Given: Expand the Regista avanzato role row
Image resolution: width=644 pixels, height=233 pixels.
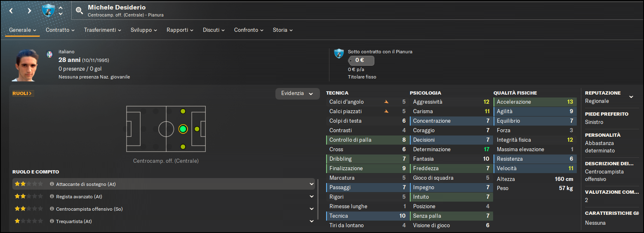Looking at the screenshot, I should coord(311,197).
